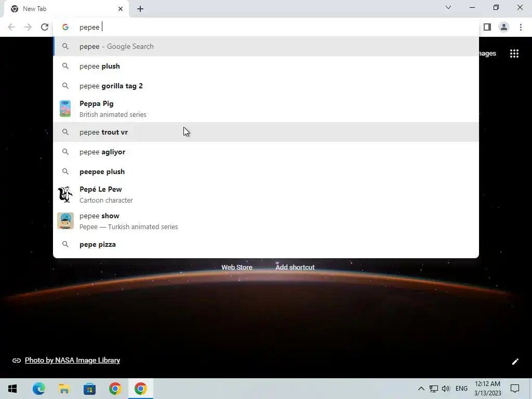532x399 pixels.
Task: Go back with the back arrow
Action: click(x=11, y=27)
